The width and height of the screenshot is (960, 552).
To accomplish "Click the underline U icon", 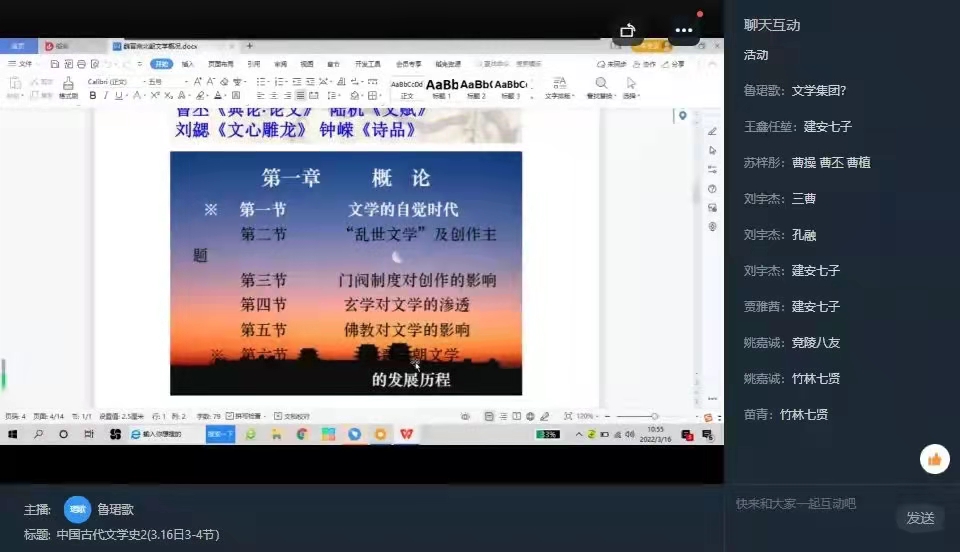I will pyautogui.click(x=118, y=95).
